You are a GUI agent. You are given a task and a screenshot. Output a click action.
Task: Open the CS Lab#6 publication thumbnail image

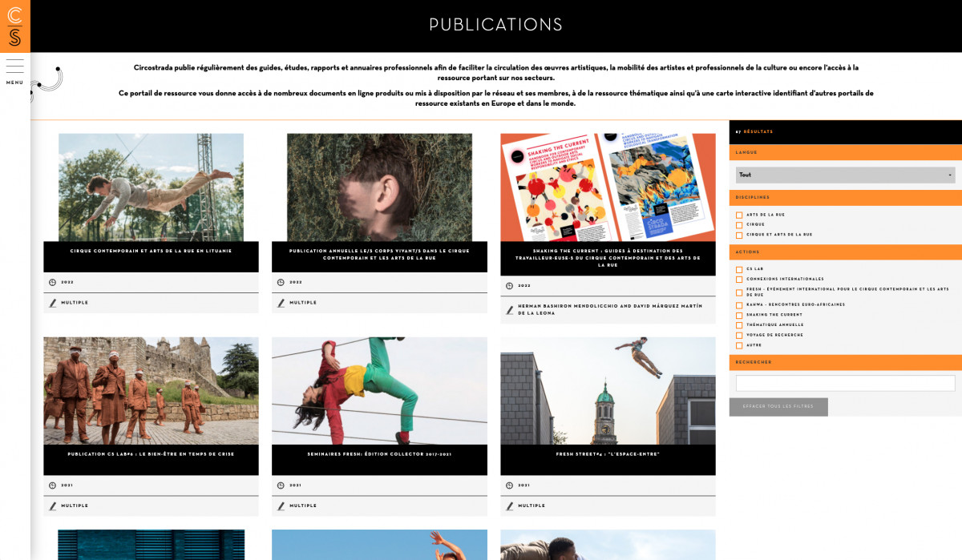pyautogui.click(x=151, y=390)
